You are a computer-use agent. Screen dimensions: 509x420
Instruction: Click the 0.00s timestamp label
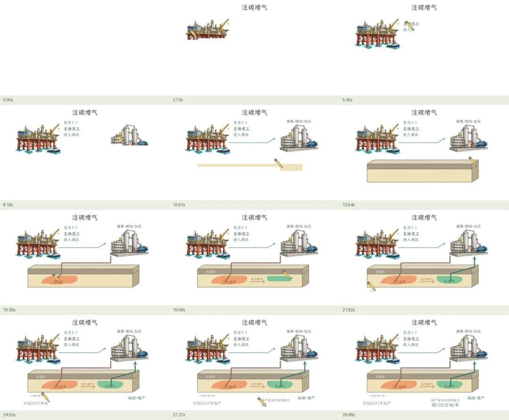8,100
